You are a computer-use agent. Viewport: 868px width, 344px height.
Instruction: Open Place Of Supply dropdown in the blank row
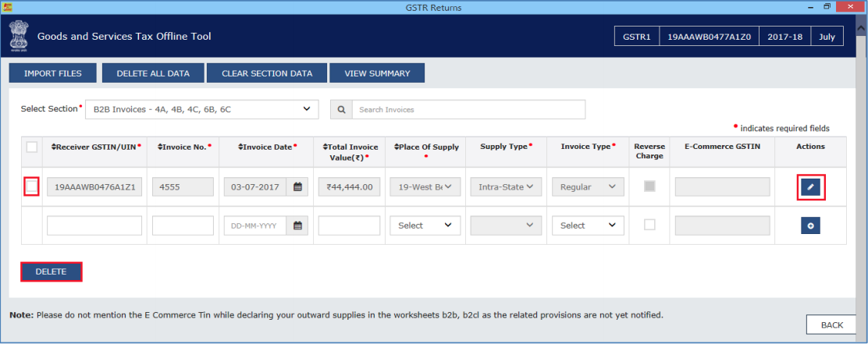coord(425,225)
